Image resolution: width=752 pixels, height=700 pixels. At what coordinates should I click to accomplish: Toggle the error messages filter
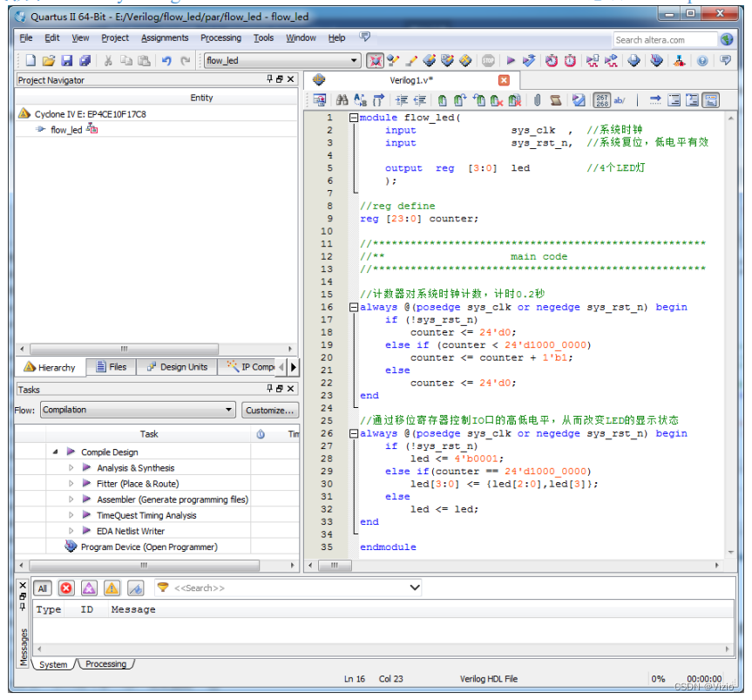click(x=66, y=588)
